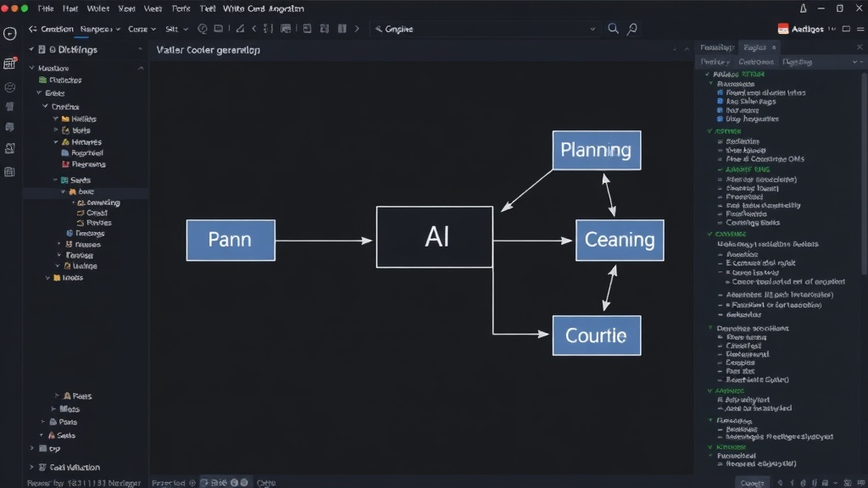Viewport: 868px width, 488px height.
Task: Select the Courtie node in the diagram
Action: tap(596, 335)
